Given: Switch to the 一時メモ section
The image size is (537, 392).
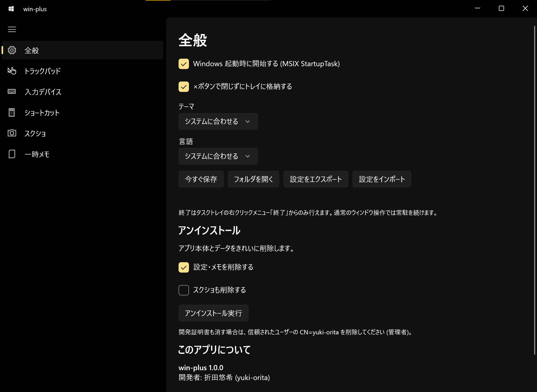Looking at the screenshot, I should tap(83, 154).
